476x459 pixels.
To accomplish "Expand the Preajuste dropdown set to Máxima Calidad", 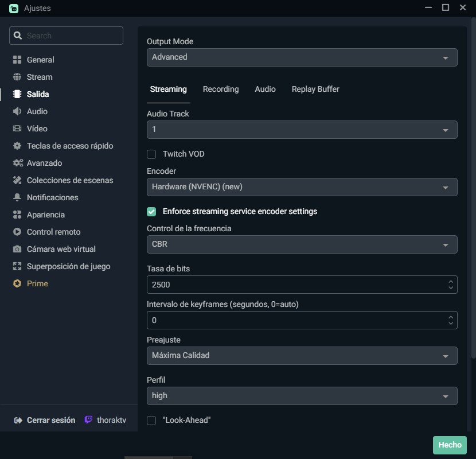I will coord(302,356).
